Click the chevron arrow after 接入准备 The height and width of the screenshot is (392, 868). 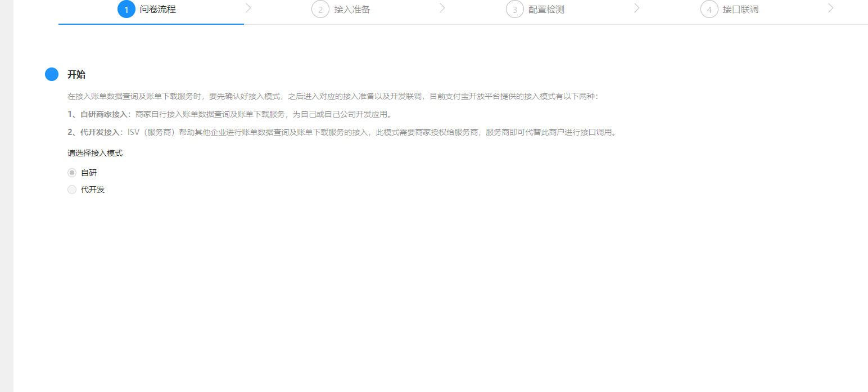coord(442,8)
